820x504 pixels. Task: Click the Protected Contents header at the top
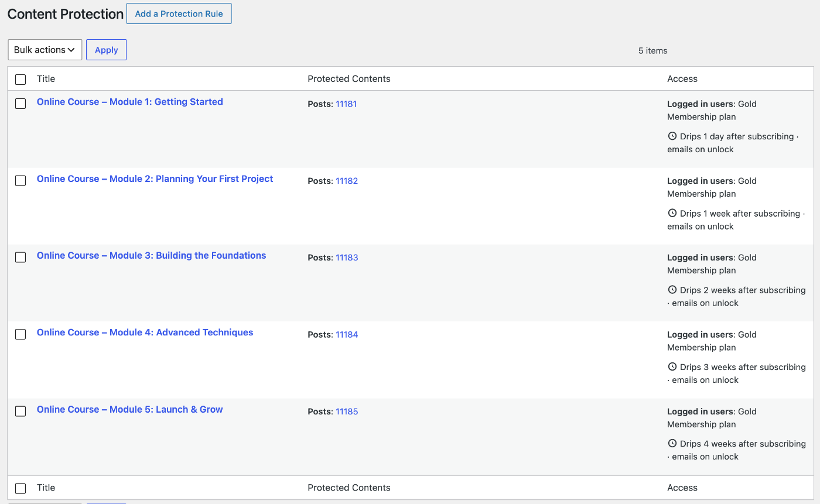click(x=349, y=79)
